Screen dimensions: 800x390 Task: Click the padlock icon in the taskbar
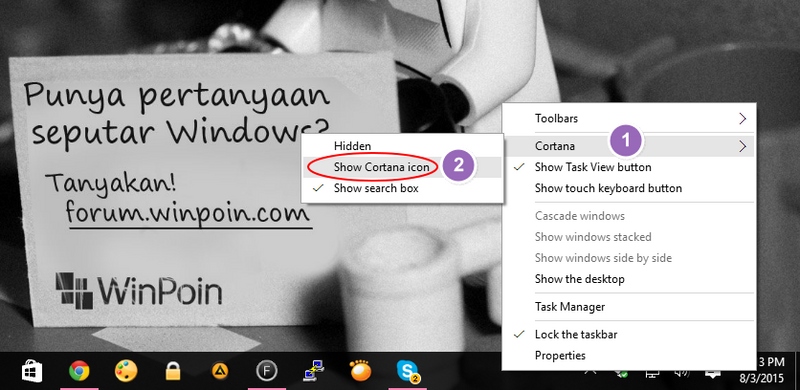[173, 371]
